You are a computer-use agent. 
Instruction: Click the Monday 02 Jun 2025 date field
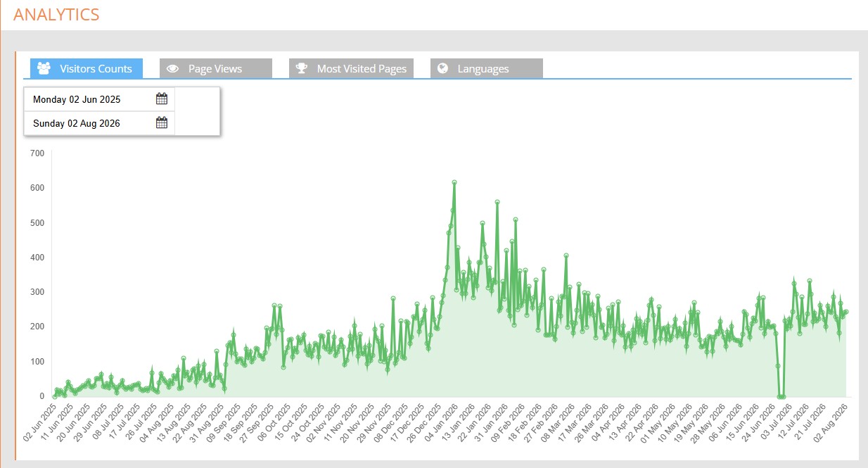pos(99,99)
